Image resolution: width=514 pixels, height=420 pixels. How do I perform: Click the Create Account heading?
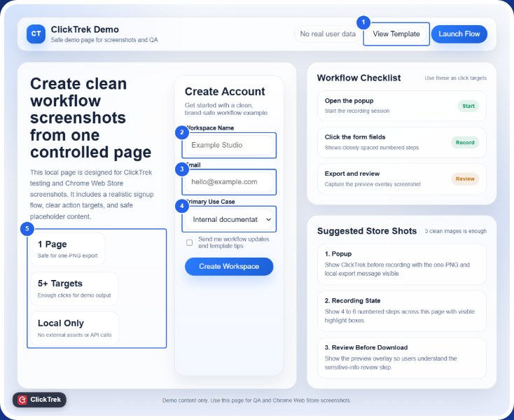225,92
